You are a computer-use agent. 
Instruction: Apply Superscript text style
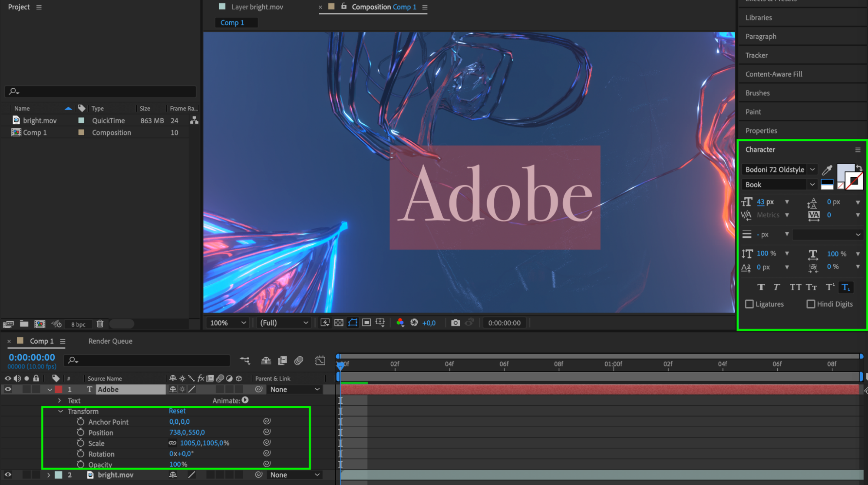830,287
